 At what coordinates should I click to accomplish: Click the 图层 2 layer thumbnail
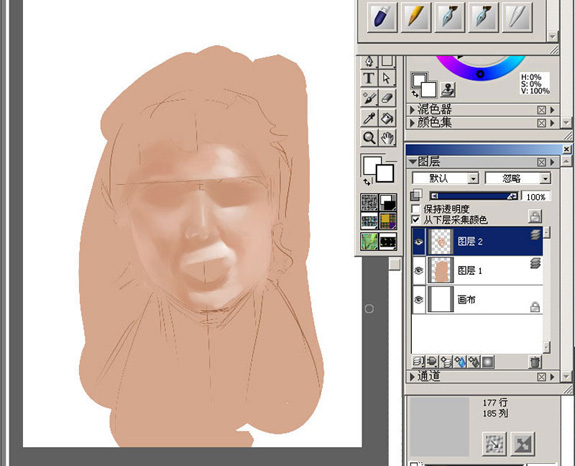[x=441, y=242]
